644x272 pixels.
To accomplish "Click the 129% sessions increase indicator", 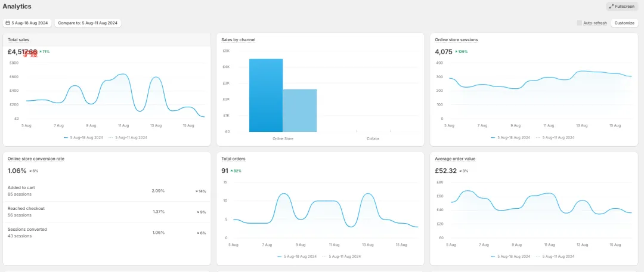I will [461, 52].
